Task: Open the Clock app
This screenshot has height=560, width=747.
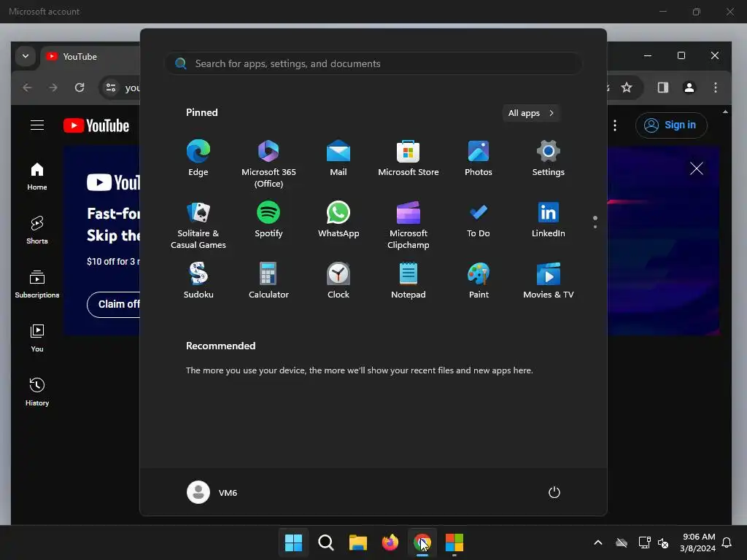Action: click(338, 281)
